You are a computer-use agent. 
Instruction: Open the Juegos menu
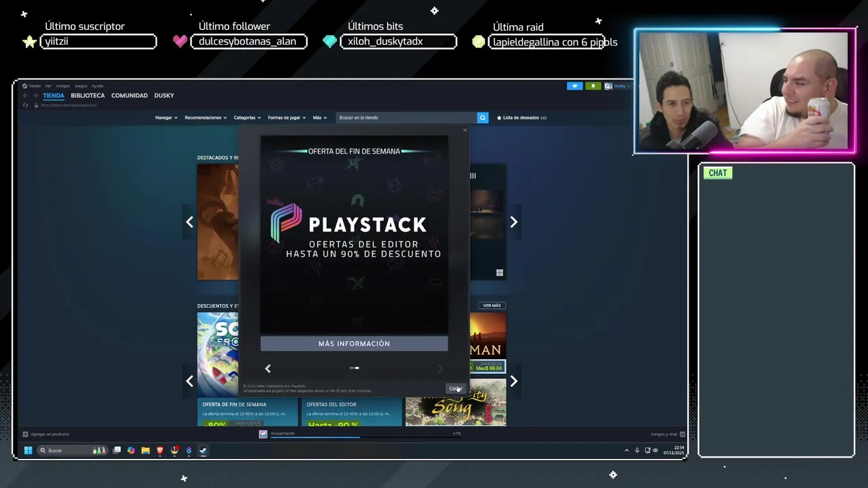[x=81, y=86]
